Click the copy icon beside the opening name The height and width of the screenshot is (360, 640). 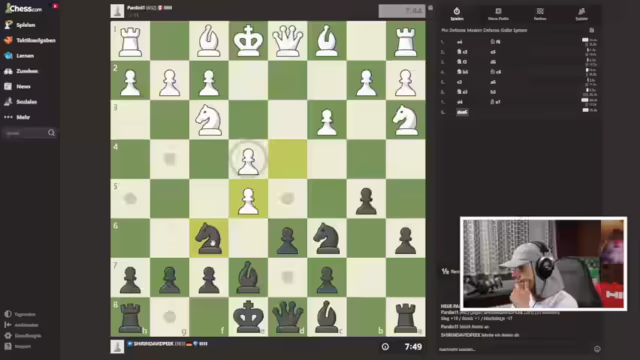pyautogui.click(x=591, y=30)
